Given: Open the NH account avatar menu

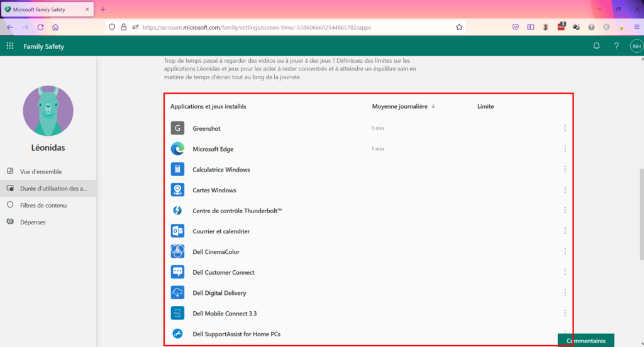Looking at the screenshot, I should (x=636, y=46).
